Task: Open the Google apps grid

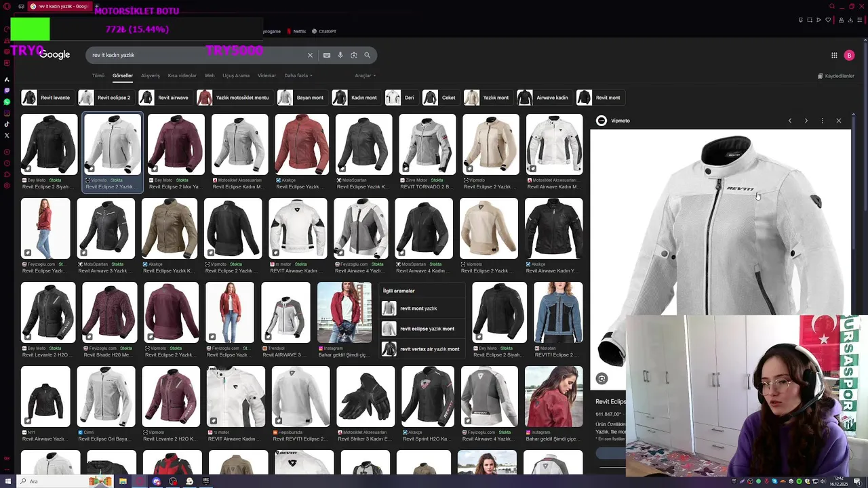Action: click(x=834, y=56)
